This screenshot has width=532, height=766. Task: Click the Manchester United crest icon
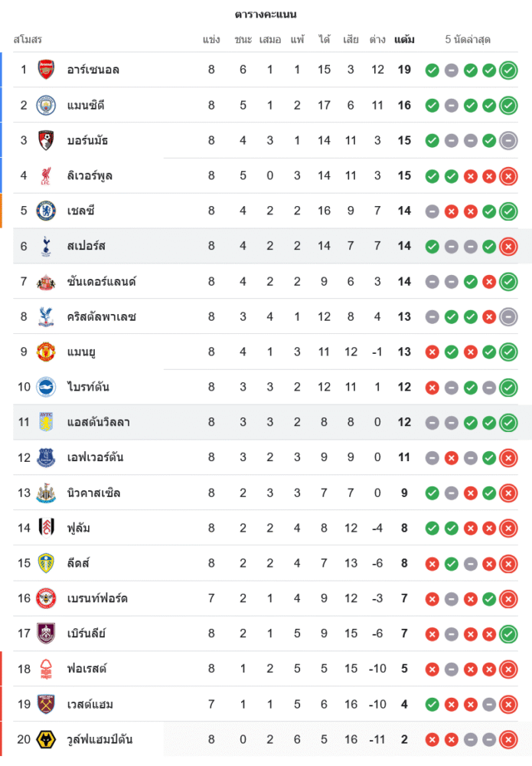47,352
